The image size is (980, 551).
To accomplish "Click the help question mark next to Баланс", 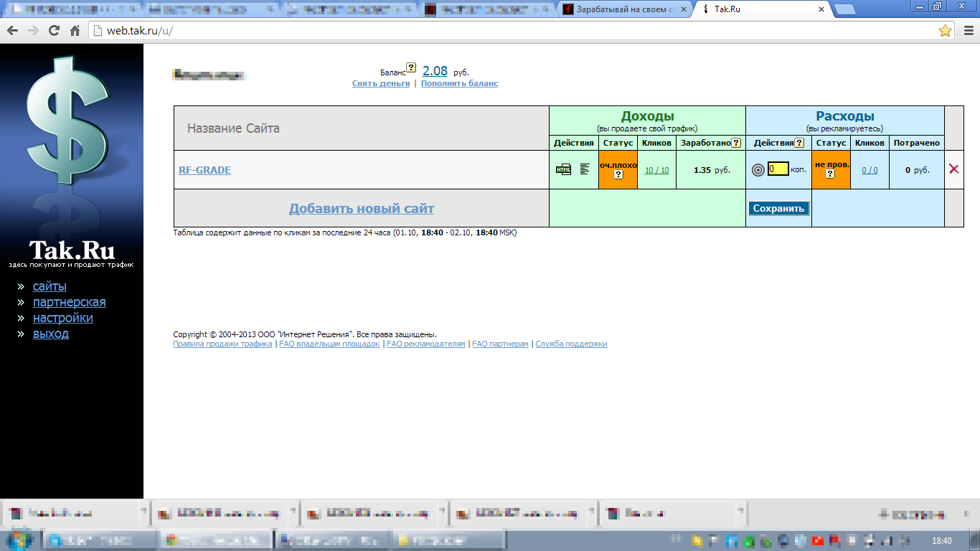I will (x=411, y=67).
